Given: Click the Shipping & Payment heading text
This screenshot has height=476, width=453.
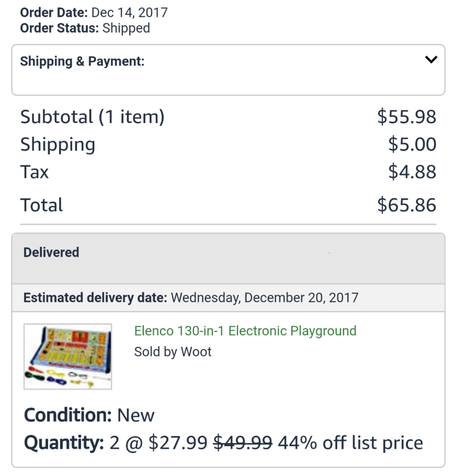Looking at the screenshot, I should tap(82, 61).
